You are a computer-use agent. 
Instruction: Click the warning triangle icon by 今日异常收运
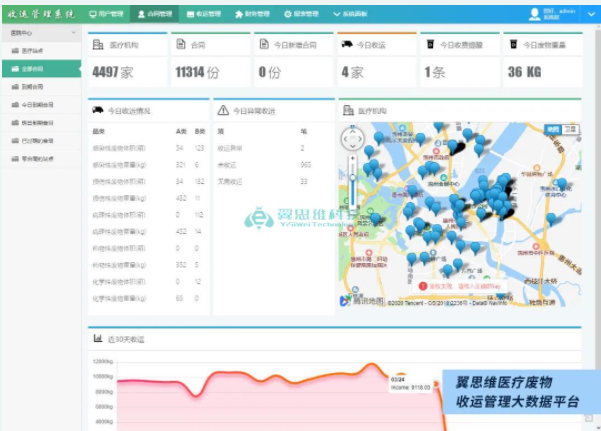[x=223, y=110]
